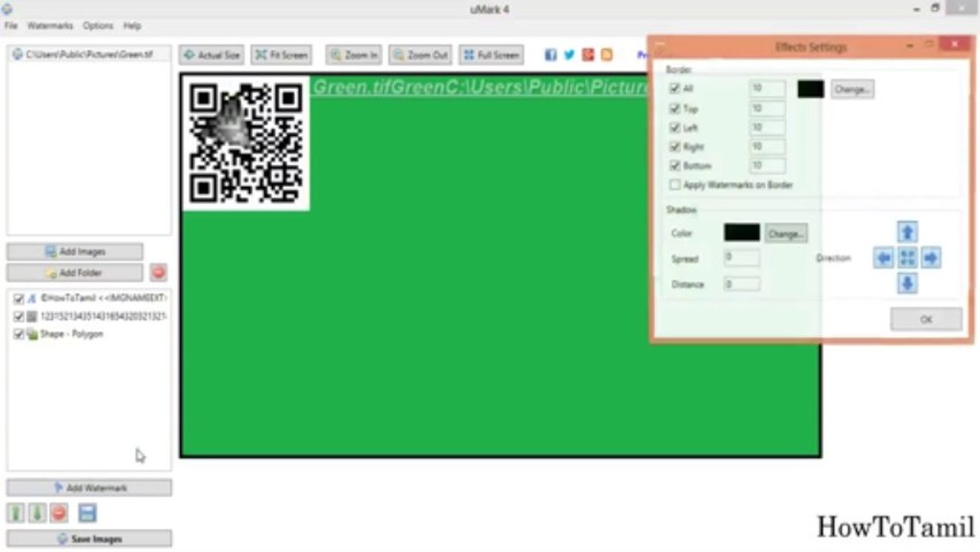Open the Help menu
The height and width of the screenshot is (552, 980).
[x=132, y=25]
